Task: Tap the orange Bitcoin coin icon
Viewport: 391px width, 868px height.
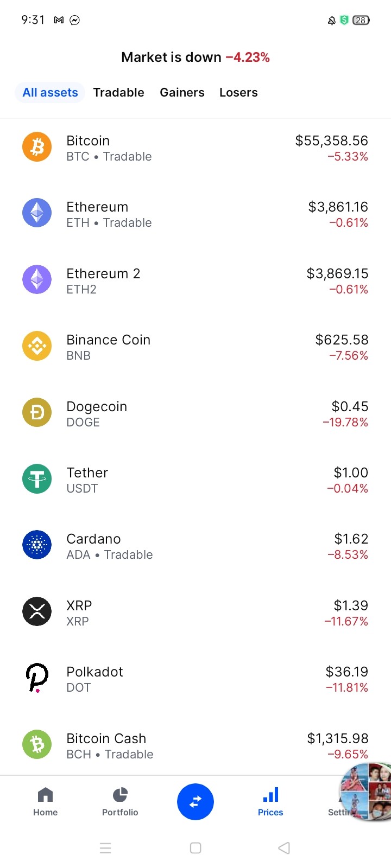Action: [x=37, y=147]
